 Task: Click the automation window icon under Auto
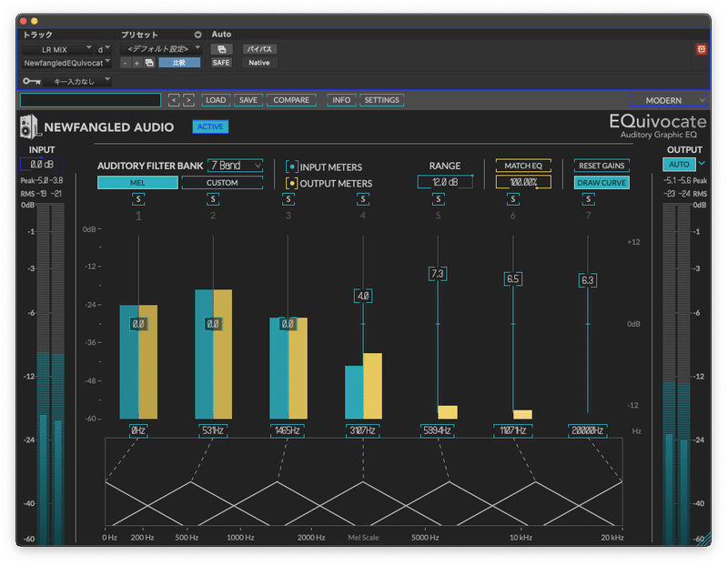point(221,49)
